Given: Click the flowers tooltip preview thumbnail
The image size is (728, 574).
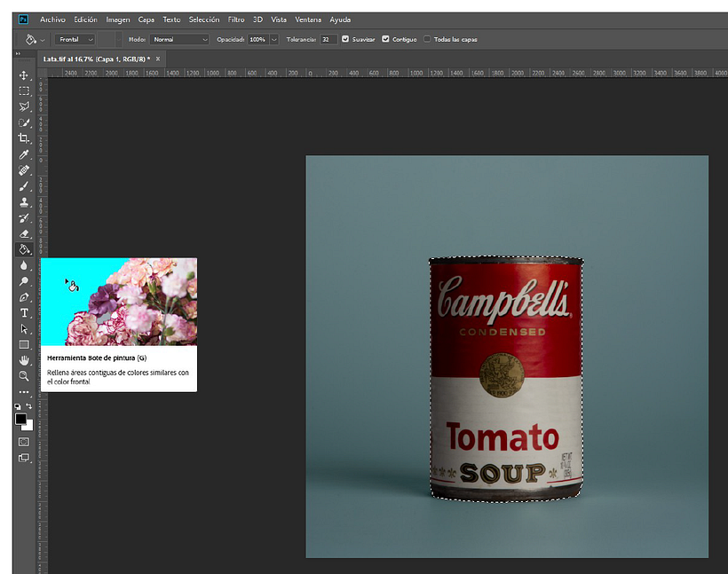Looking at the screenshot, I should (x=119, y=302).
